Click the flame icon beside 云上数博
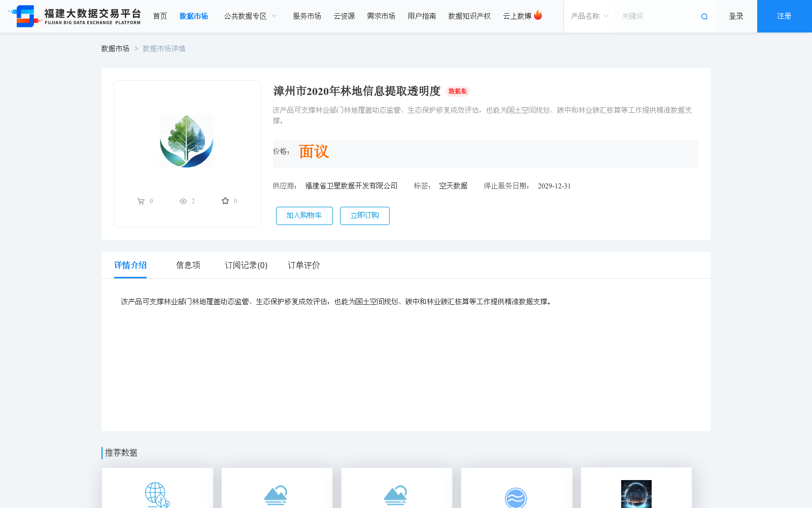 538,15
